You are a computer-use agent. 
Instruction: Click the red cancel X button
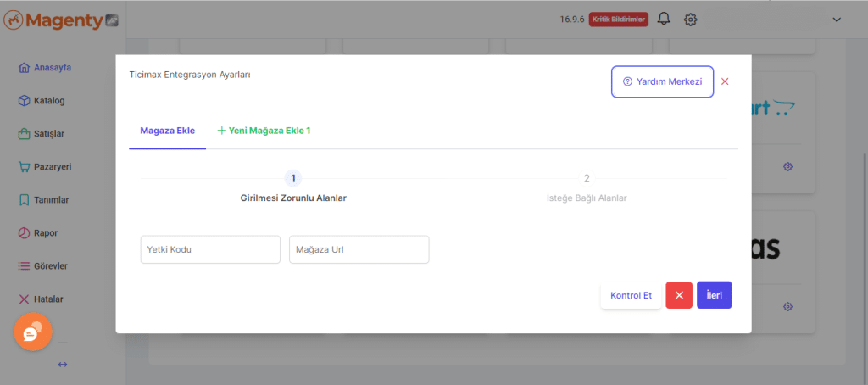tap(679, 295)
